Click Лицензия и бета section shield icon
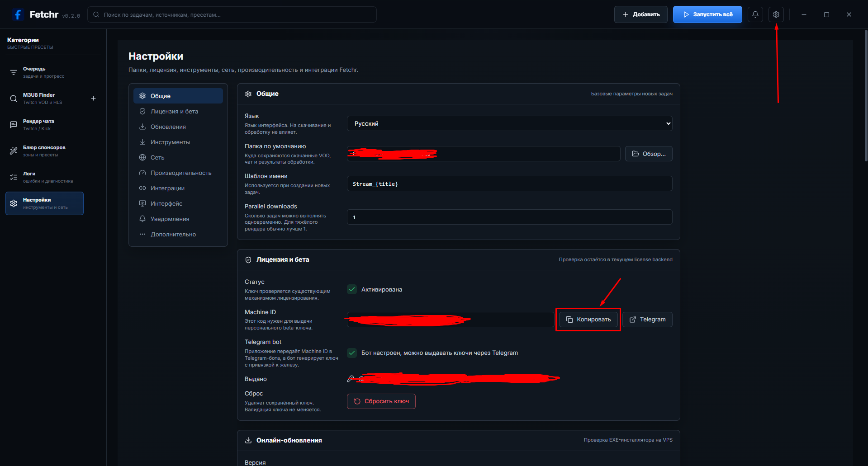The height and width of the screenshot is (466, 868). click(x=248, y=260)
